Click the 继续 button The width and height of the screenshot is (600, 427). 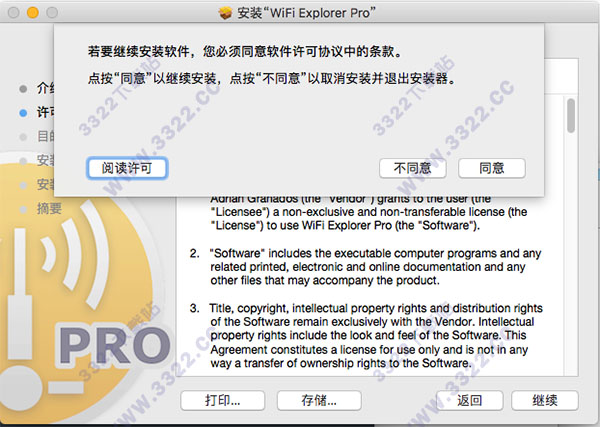(545, 400)
